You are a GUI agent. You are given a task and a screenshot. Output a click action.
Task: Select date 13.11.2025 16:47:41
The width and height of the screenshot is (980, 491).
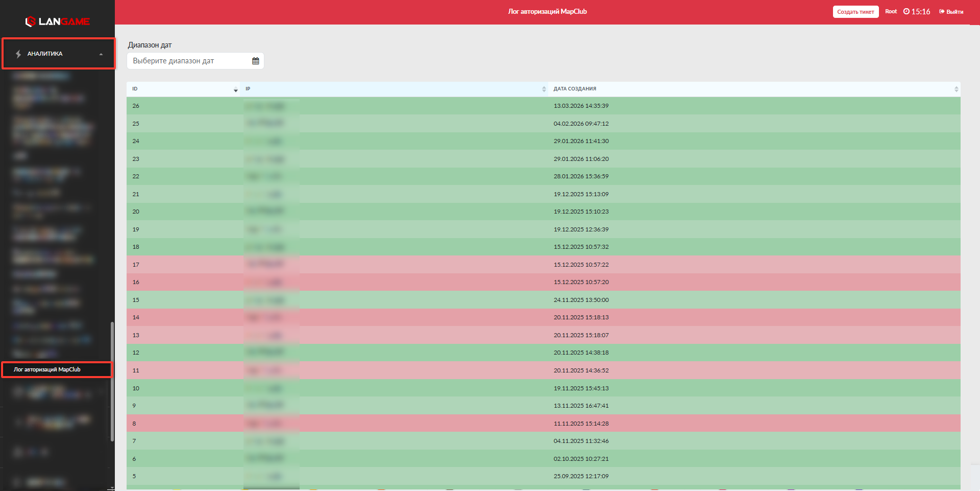(581, 406)
